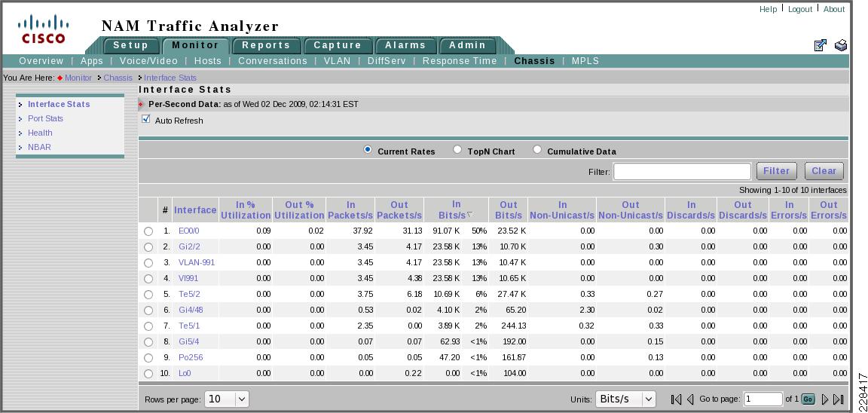Open the EO0/0 interface link
868x413 pixels.
pos(189,231)
